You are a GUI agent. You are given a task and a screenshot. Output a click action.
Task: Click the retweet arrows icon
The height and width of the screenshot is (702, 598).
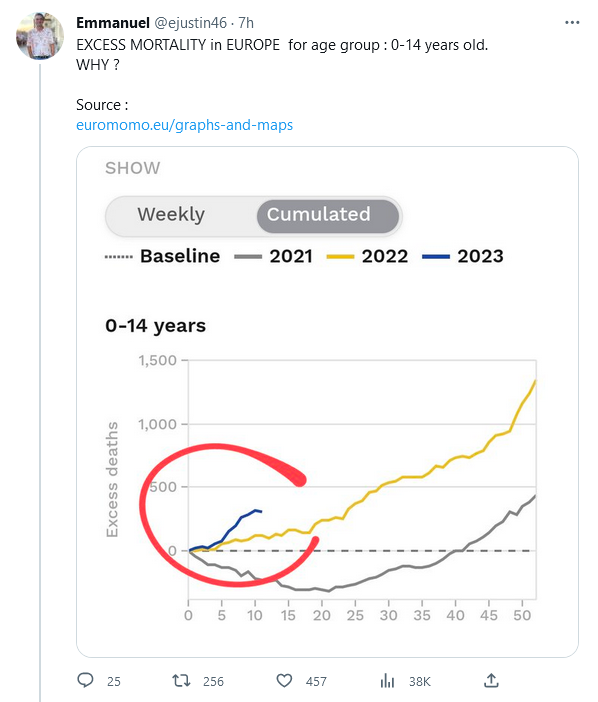pos(181,681)
